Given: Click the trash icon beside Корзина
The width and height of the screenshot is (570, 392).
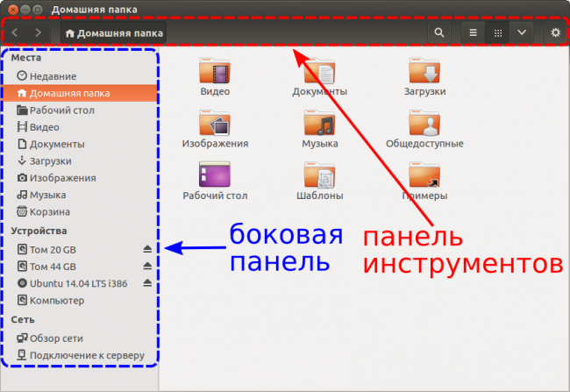Looking at the screenshot, I should tap(22, 211).
